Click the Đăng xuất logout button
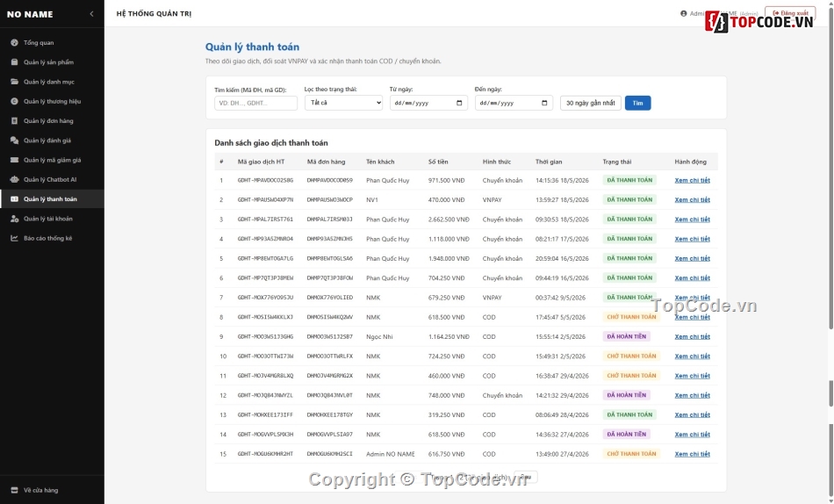The image size is (834, 504). click(x=790, y=13)
